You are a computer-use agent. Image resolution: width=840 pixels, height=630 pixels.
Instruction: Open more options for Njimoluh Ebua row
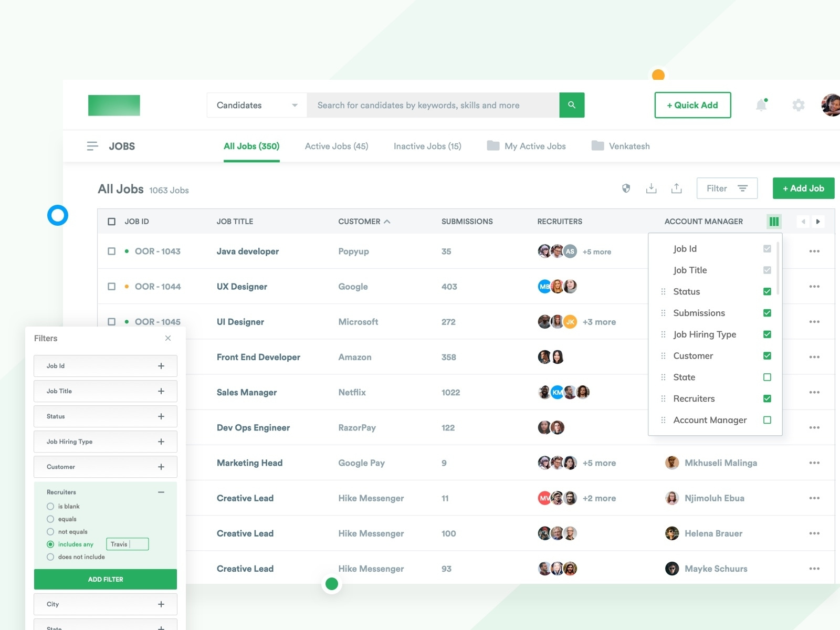(814, 498)
